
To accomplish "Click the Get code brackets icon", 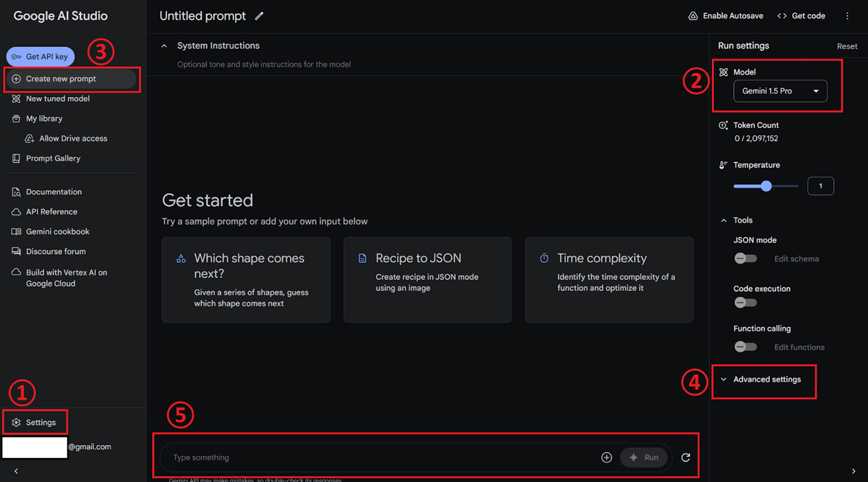I will coord(782,16).
